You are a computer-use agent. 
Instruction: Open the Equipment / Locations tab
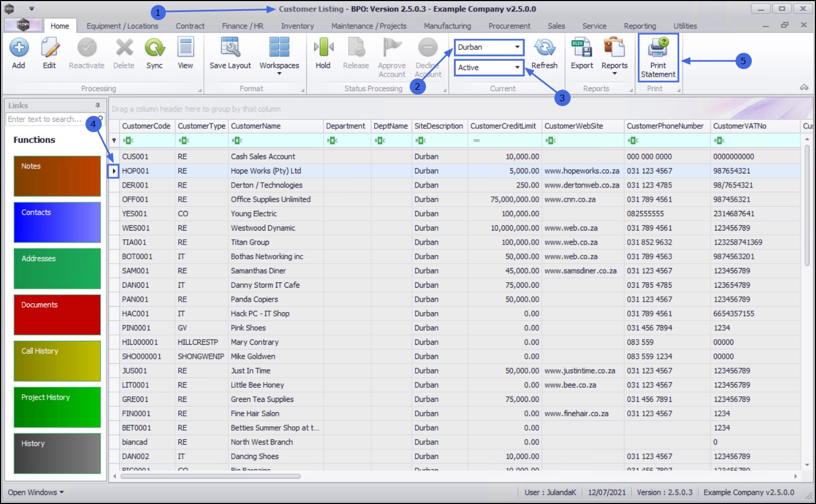(122, 26)
